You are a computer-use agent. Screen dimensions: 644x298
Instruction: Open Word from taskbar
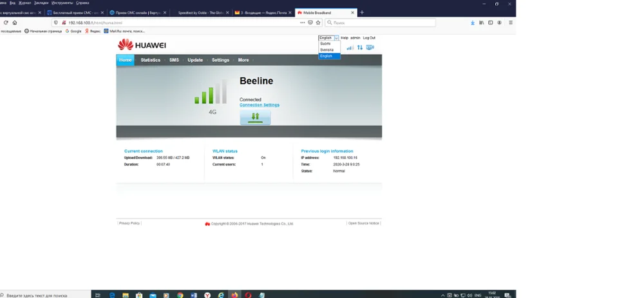tap(194, 295)
